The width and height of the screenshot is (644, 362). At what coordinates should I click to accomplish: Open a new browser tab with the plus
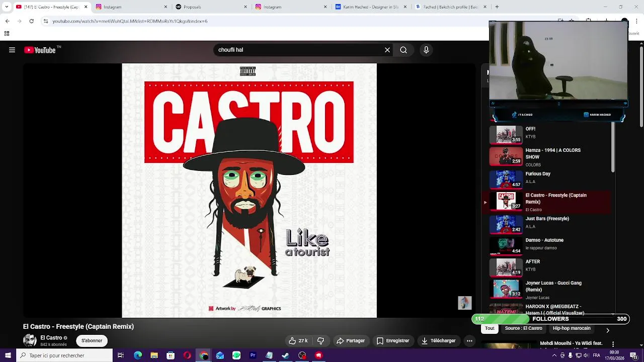(x=497, y=7)
